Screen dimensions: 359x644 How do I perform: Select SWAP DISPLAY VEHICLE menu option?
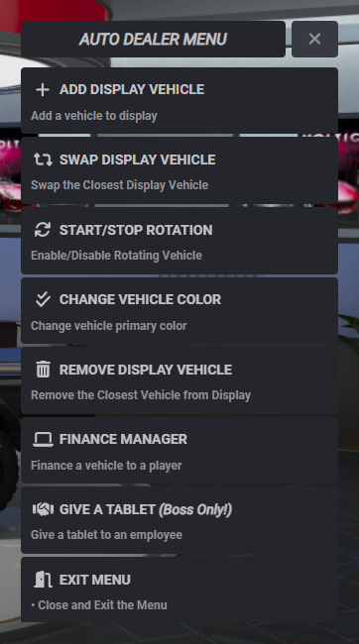tap(179, 170)
